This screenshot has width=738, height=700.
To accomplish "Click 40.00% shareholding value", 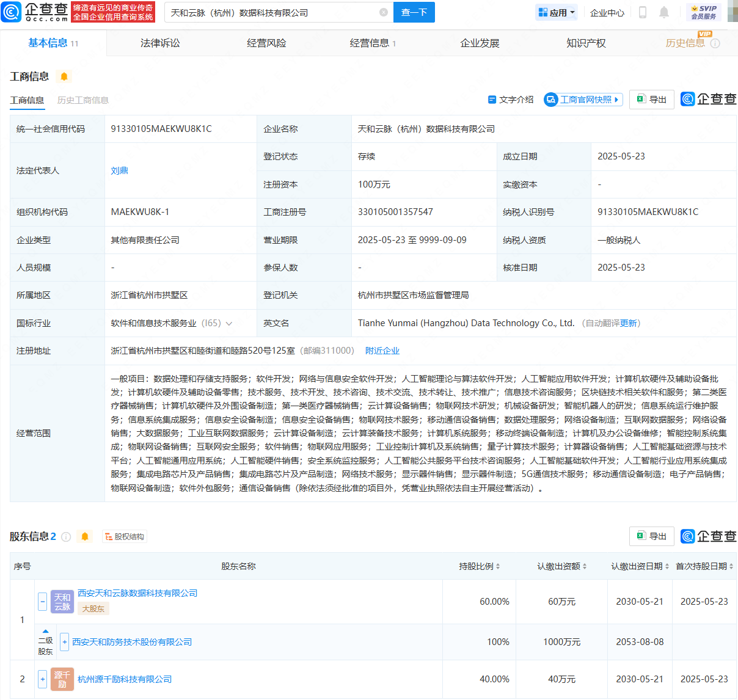I will pyautogui.click(x=494, y=679).
